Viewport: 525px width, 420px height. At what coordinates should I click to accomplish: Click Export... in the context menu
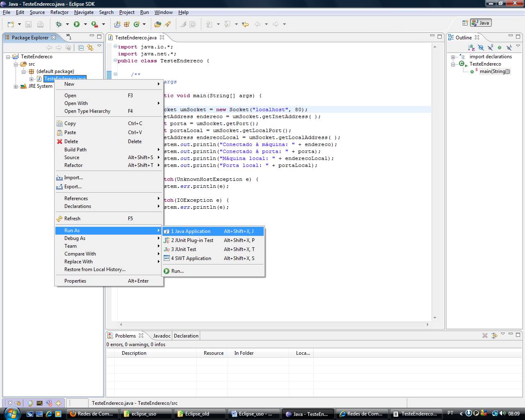[x=109, y=187]
